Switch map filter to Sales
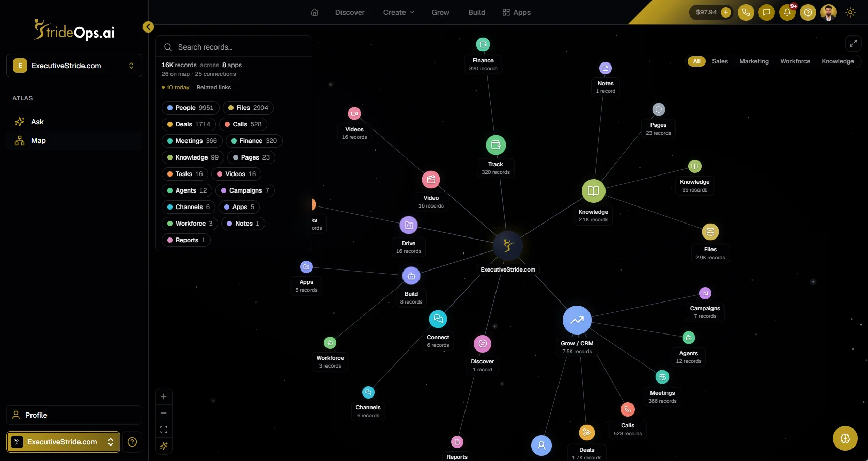The width and height of the screenshot is (868, 461). 720,61
